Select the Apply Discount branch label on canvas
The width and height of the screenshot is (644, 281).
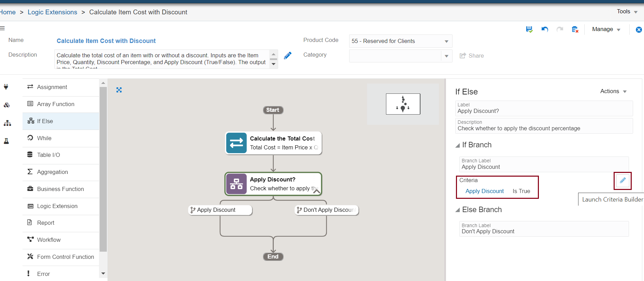pos(220,210)
